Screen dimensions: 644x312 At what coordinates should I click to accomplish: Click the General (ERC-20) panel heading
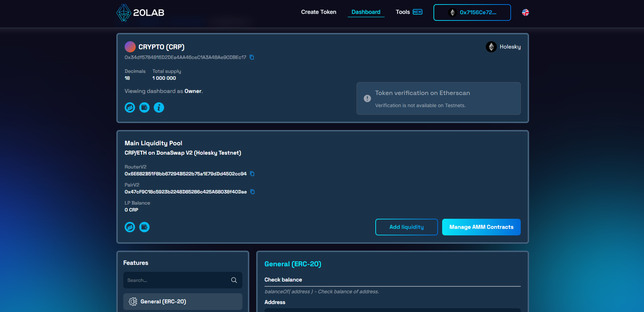click(x=293, y=264)
